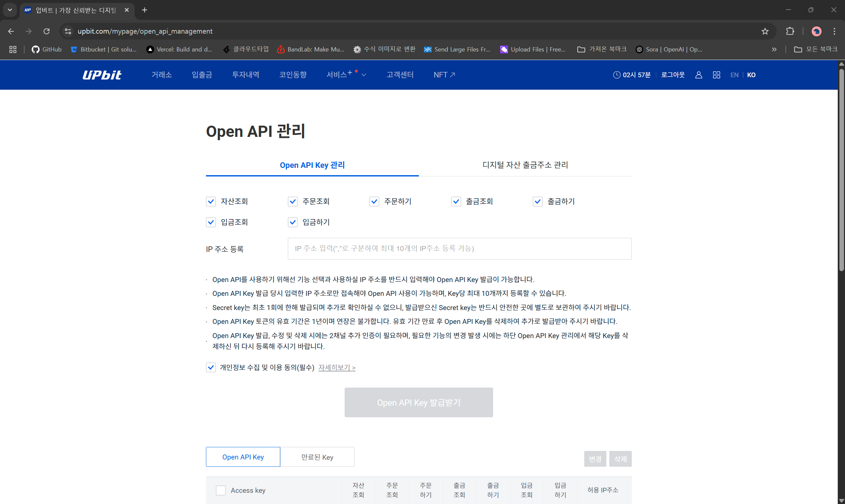The height and width of the screenshot is (504, 845).
Task: Click the scrollbar down arrow
Action: (x=841, y=501)
